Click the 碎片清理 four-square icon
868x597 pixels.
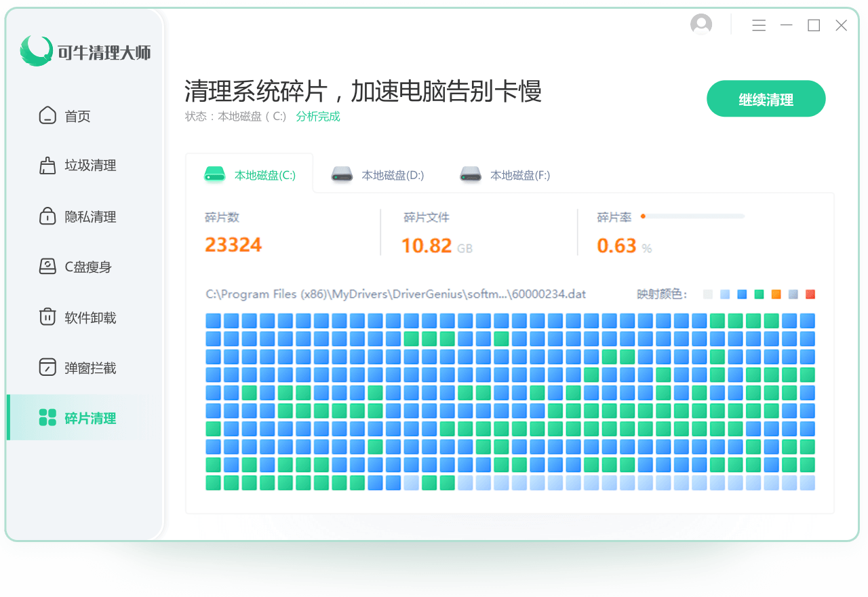[47, 418]
